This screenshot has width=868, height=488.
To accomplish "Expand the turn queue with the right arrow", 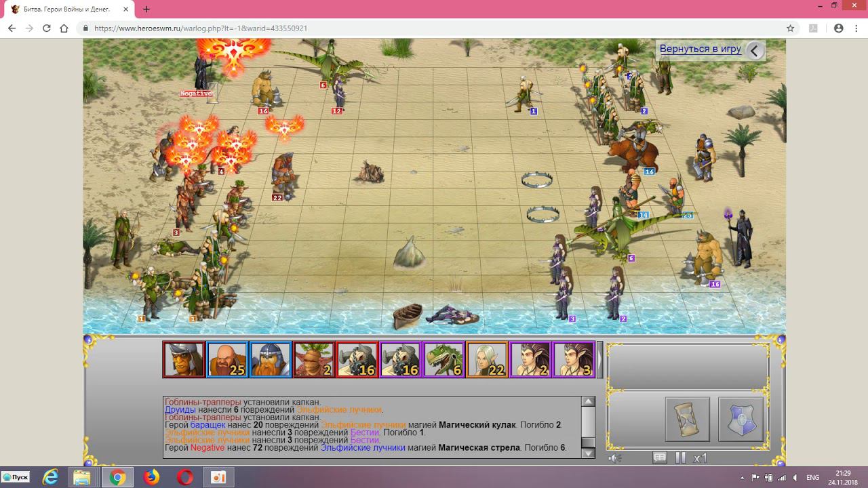I will pyautogui.click(x=599, y=359).
